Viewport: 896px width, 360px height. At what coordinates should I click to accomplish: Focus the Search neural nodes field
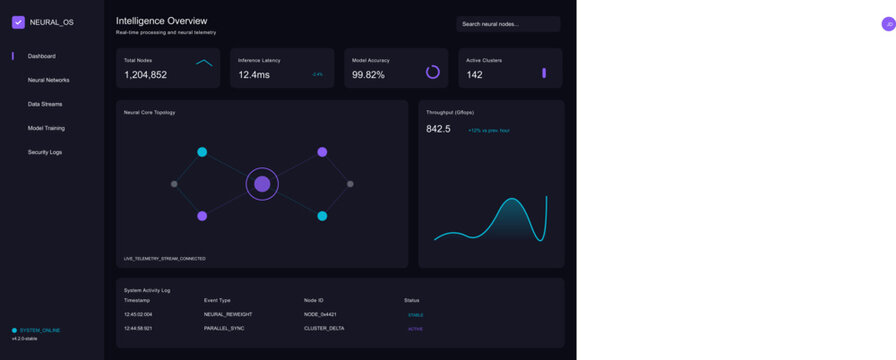point(508,24)
